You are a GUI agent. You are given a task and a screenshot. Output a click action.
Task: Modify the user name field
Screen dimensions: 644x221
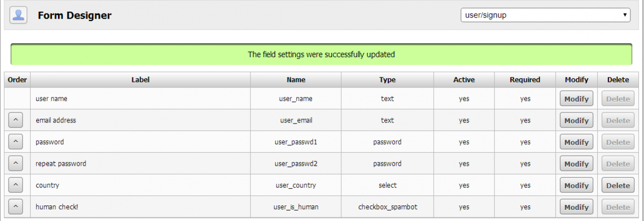point(576,99)
